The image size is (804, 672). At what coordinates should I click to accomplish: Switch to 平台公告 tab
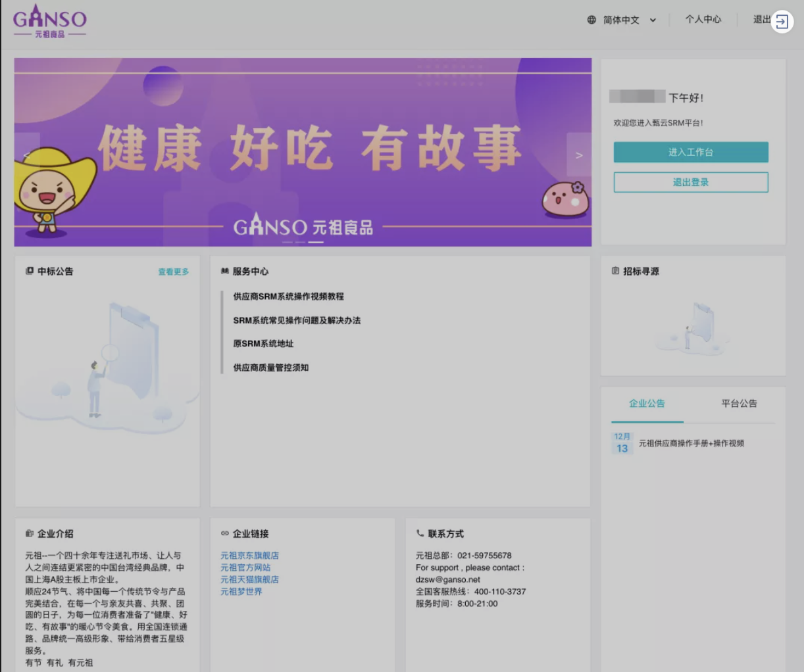[x=739, y=404]
